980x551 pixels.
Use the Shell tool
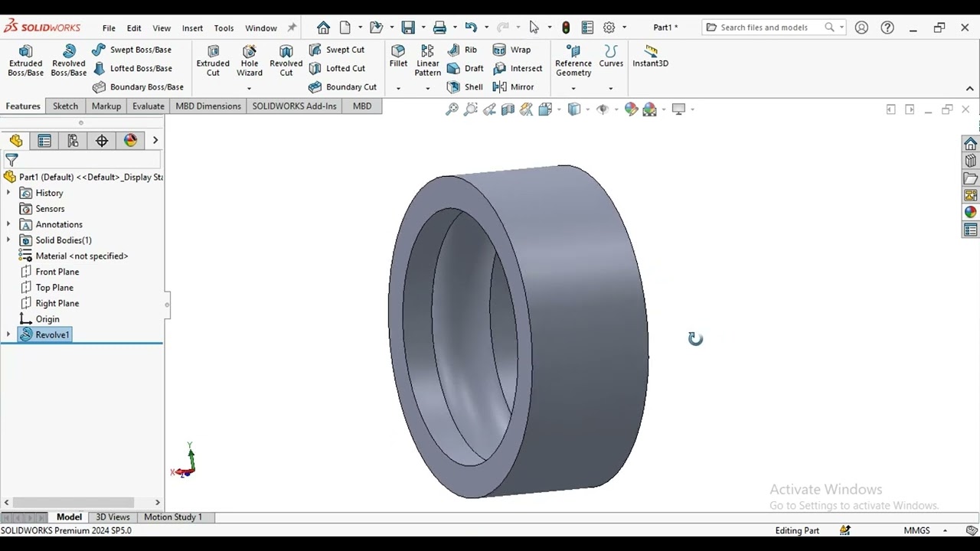point(465,87)
